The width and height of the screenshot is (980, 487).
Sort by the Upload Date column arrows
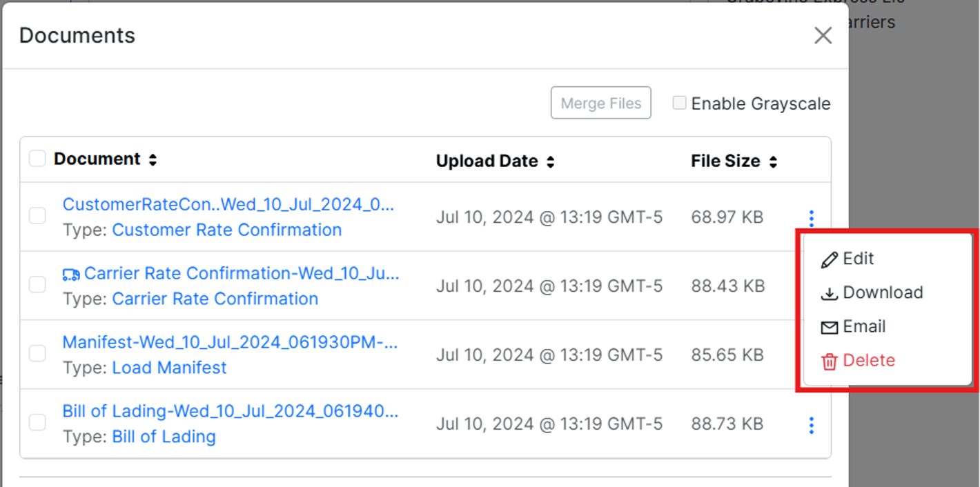pos(550,162)
